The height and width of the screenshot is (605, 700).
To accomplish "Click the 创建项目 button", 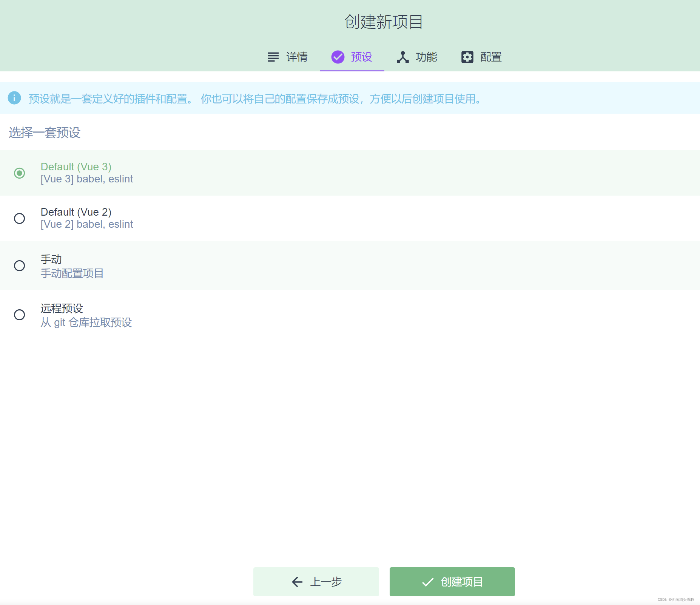I will (452, 582).
